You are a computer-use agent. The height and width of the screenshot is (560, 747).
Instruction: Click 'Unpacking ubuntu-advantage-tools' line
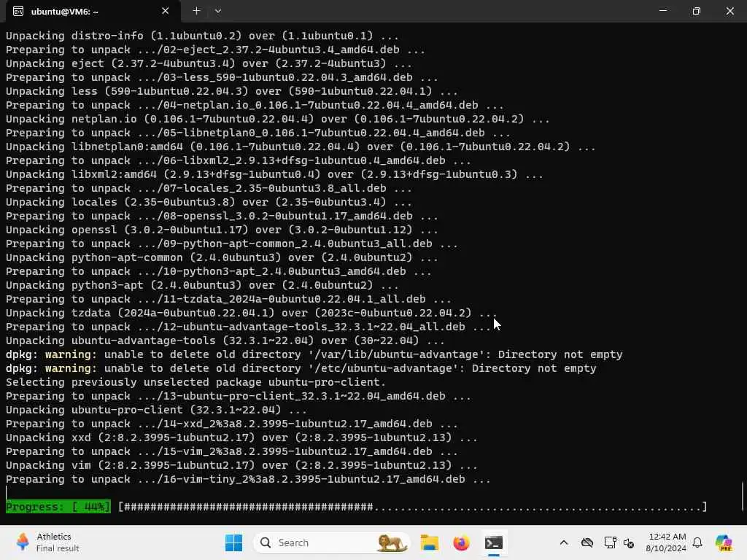pos(225,341)
